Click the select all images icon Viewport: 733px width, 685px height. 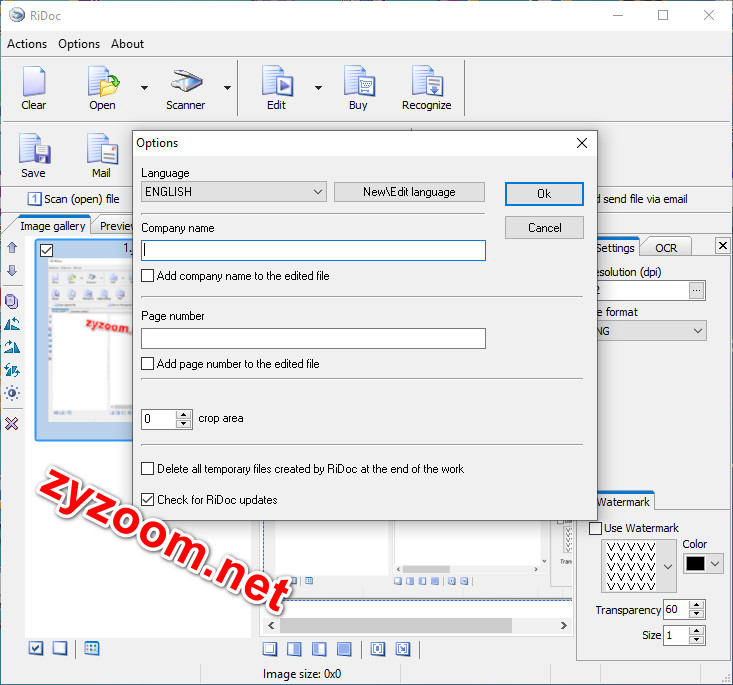[36, 648]
